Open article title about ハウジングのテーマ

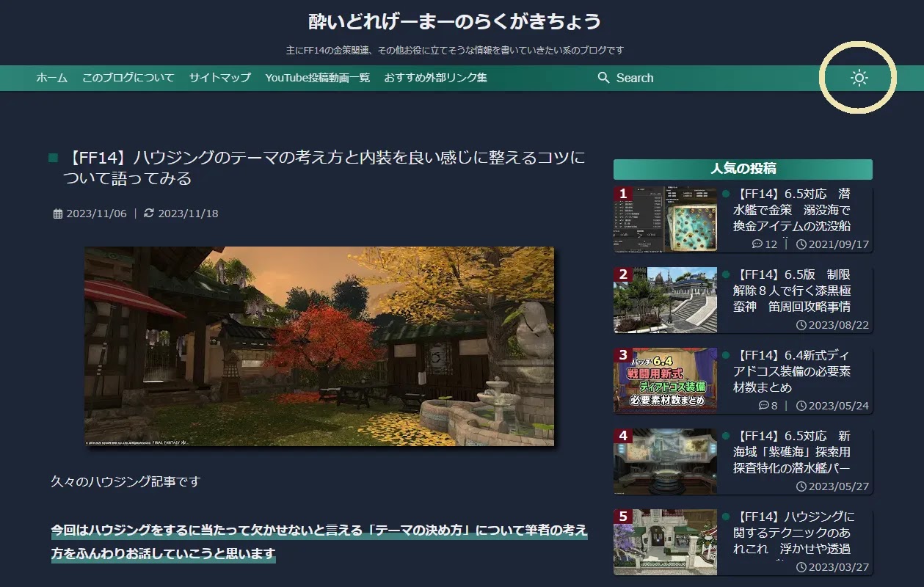325,167
